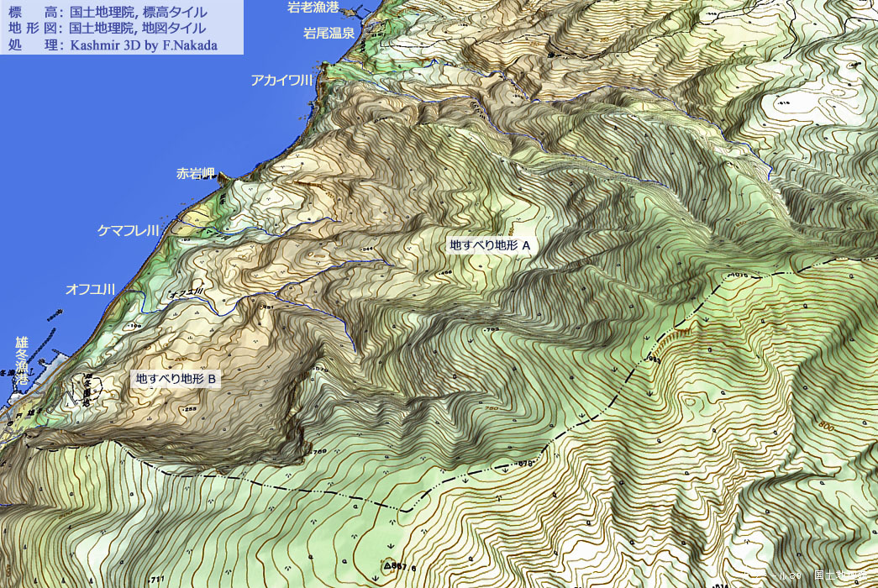
Task: Select the 地すべり地形 B label
Action: point(176,379)
